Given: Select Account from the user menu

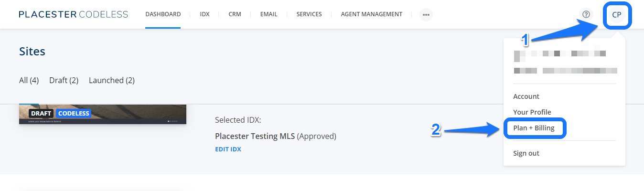Looking at the screenshot, I should click(526, 96).
